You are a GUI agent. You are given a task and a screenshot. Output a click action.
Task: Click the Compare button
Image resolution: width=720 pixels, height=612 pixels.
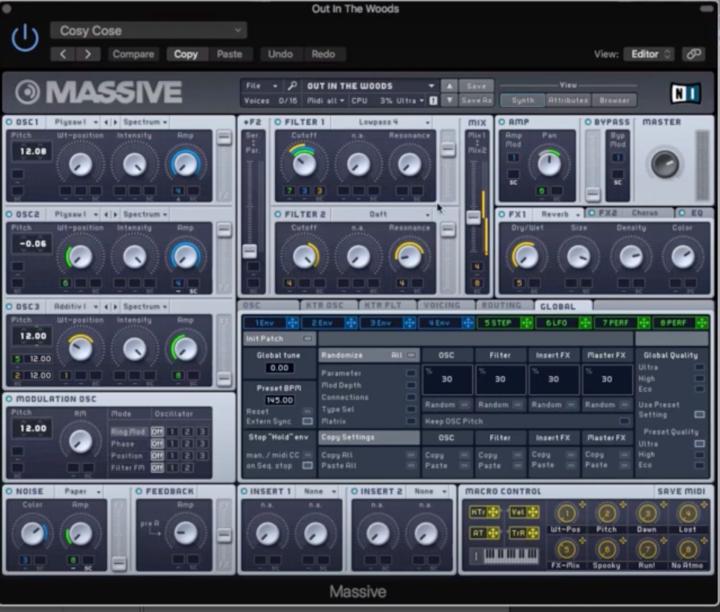(133, 54)
